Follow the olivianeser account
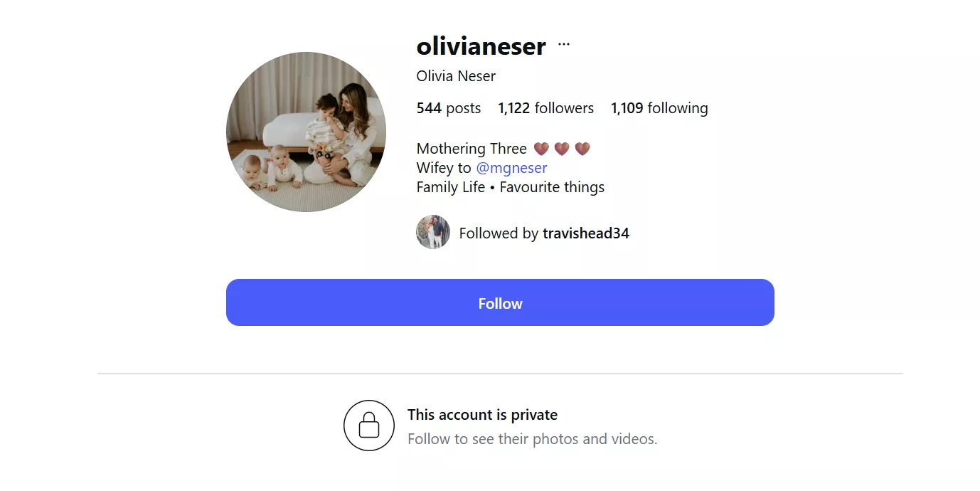This screenshot has width=980, height=491. tap(500, 302)
